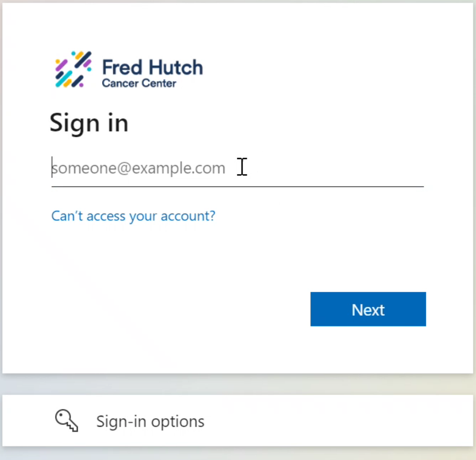The width and height of the screenshot is (476, 460).
Task: Open the Can't access your account link
Action: tap(133, 216)
